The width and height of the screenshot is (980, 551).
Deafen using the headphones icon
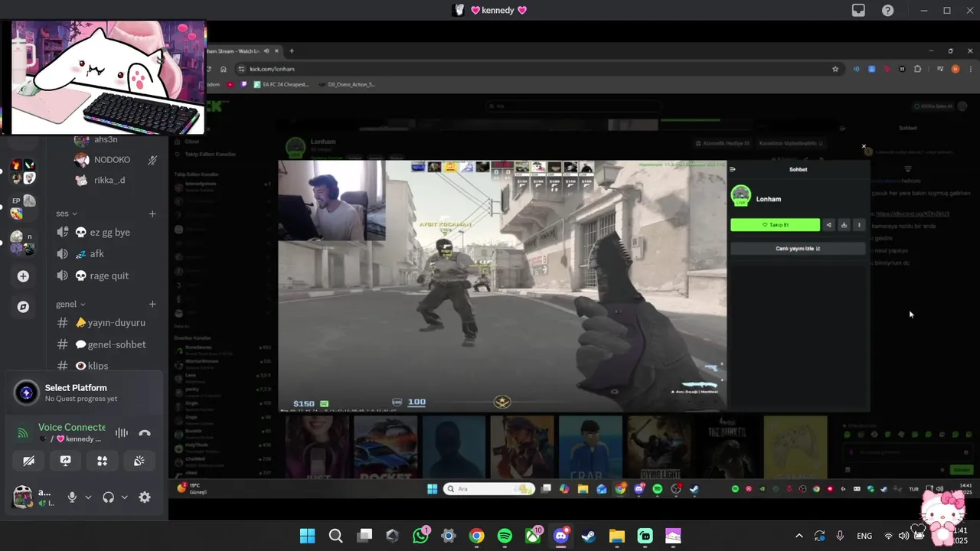point(108,497)
